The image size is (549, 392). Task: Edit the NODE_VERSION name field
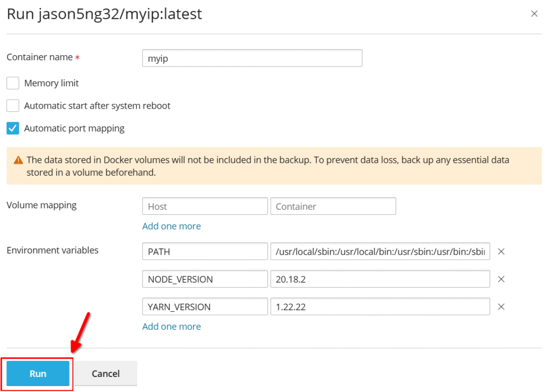[x=205, y=279]
